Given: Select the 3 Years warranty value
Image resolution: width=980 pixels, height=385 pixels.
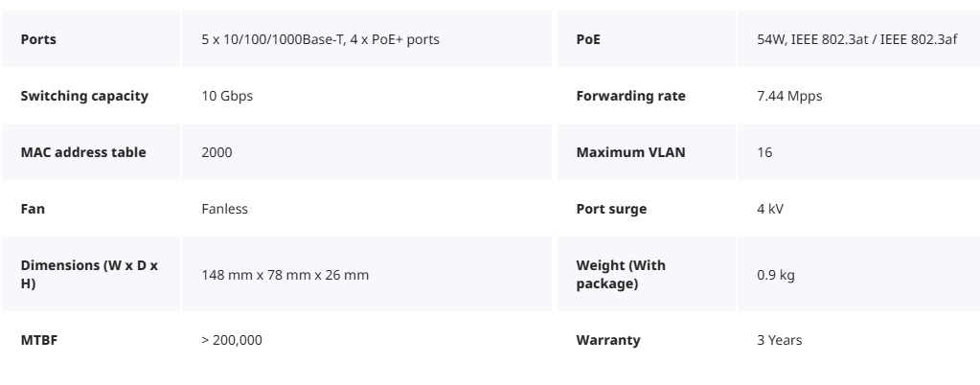Looking at the screenshot, I should point(780,340).
